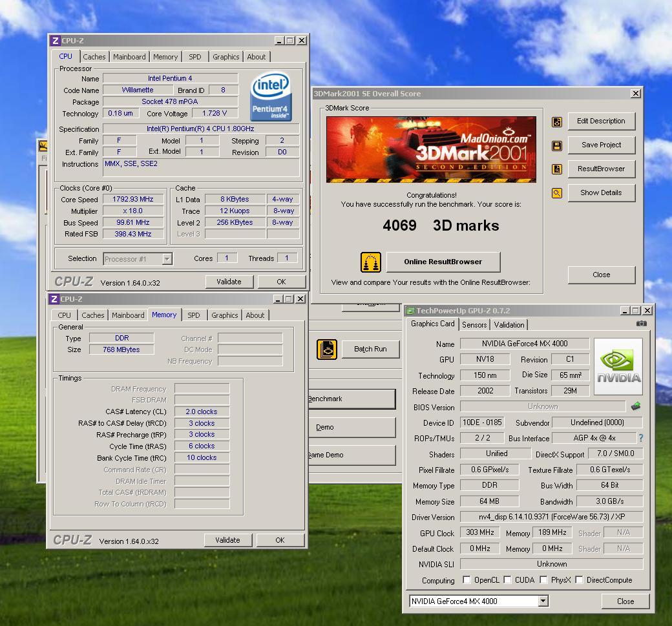Click the 3DMark2001 banner image
Viewport: 672px width, 626px height.
coord(431,149)
